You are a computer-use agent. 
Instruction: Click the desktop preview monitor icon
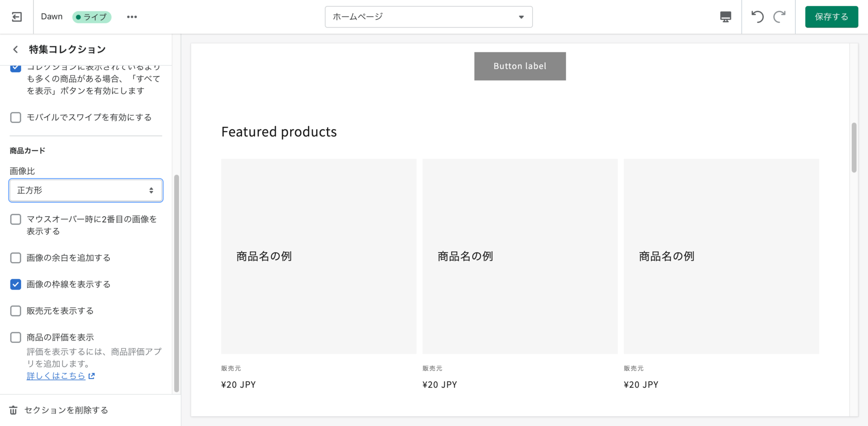(x=725, y=17)
